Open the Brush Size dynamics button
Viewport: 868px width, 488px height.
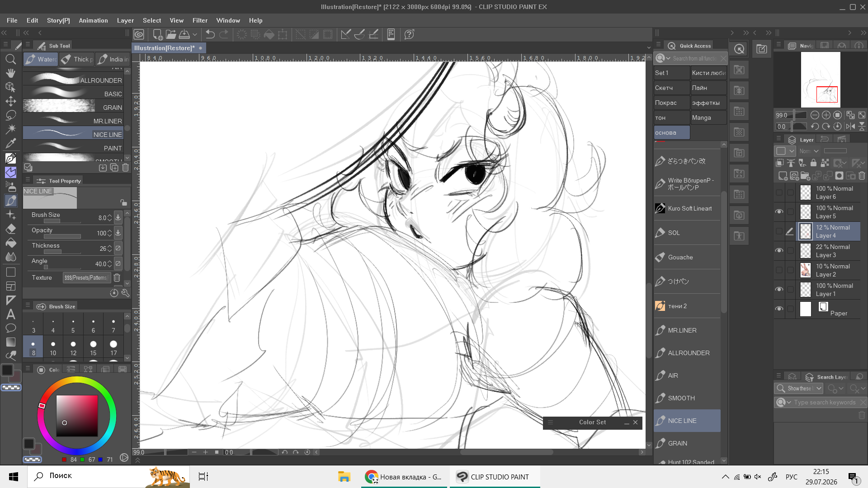118,218
